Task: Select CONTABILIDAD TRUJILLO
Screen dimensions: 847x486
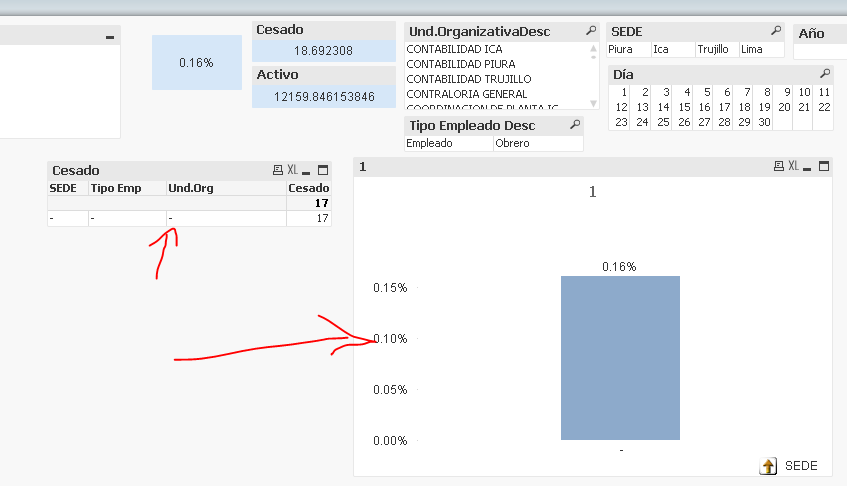Action: (x=469, y=79)
